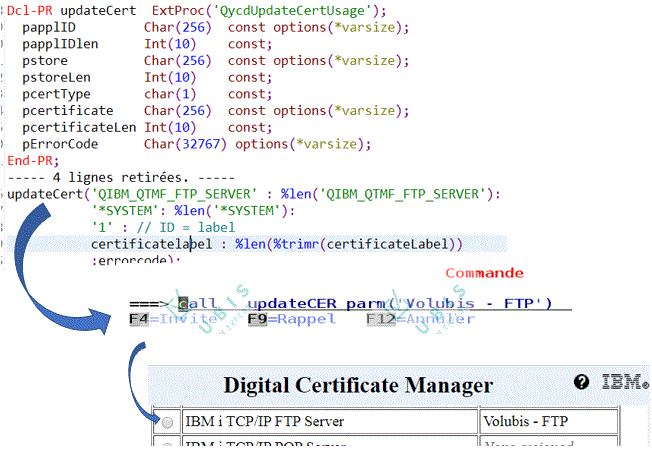Click the F4=Invite function key
Image resolution: width=652 pixels, height=452 pixels.
pyautogui.click(x=173, y=319)
